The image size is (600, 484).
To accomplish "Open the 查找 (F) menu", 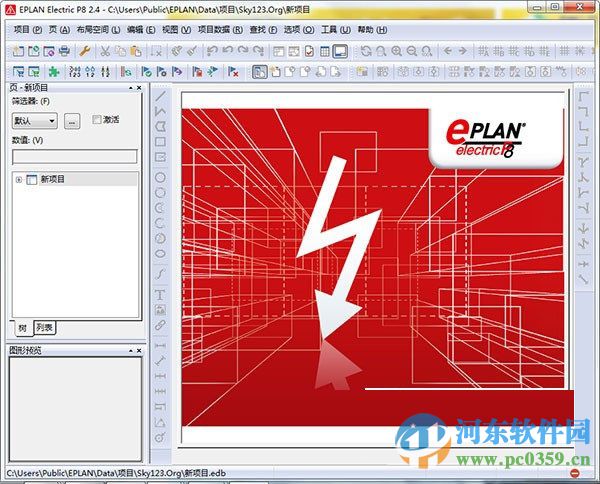I will [263, 30].
